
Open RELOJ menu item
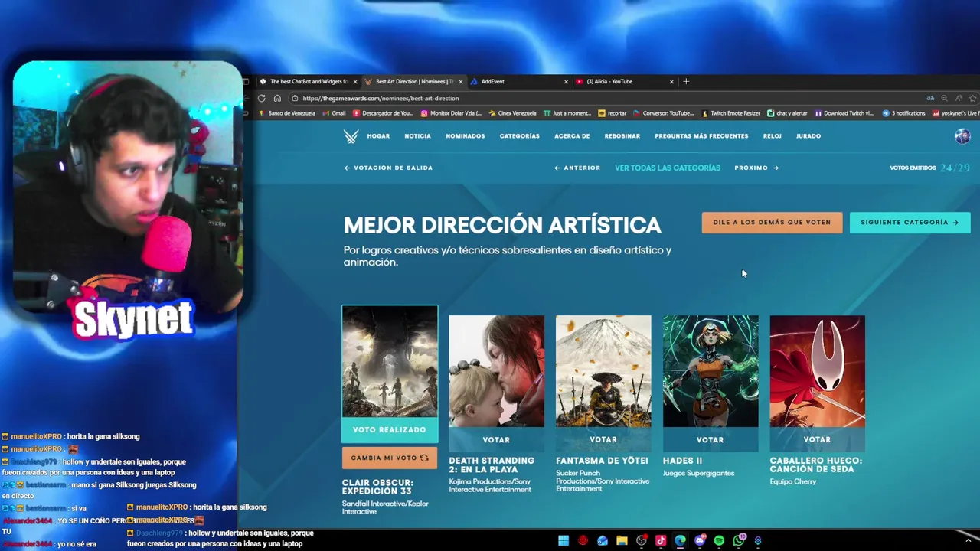773,136
